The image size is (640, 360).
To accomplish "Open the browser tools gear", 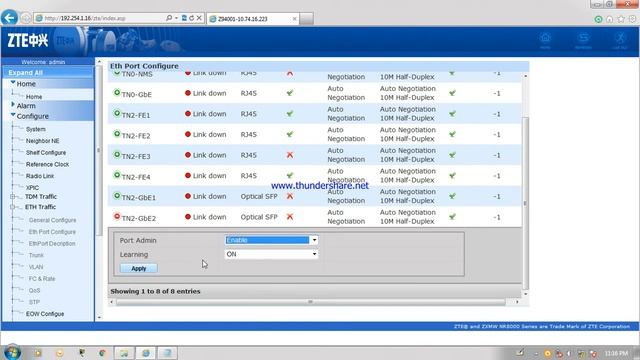I will tap(632, 19).
